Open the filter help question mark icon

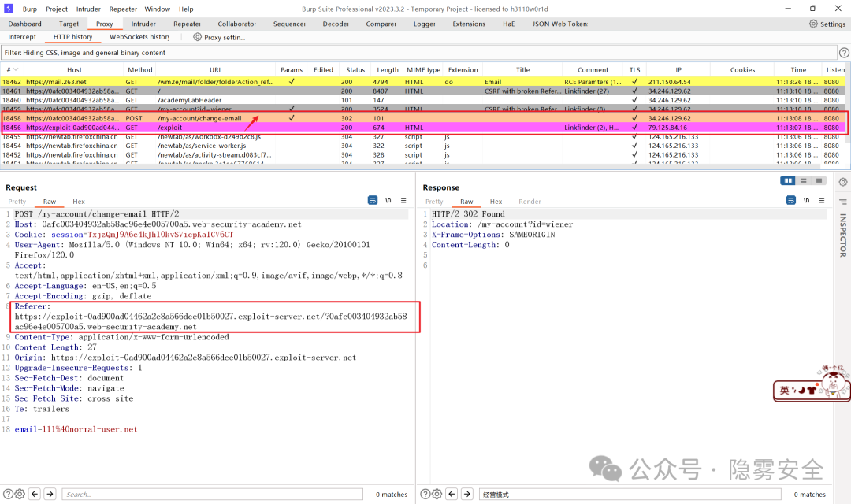tap(844, 53)
